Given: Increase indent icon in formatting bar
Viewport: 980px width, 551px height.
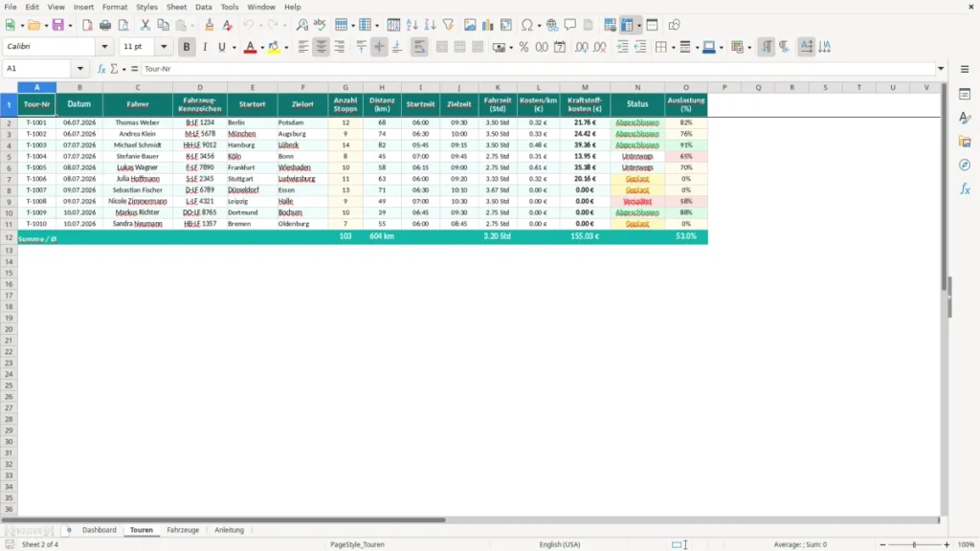Looking at the screenshot, I should pos(622,47).
